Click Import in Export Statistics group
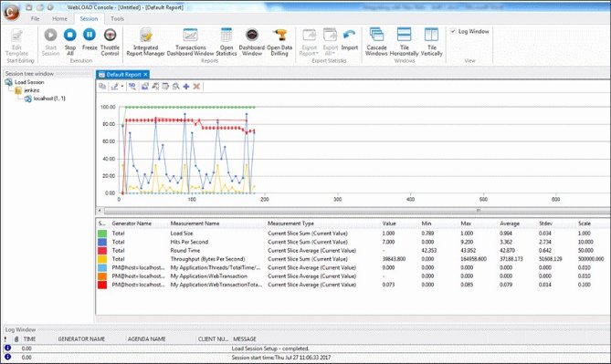611x364 pixels. (350, 39)
